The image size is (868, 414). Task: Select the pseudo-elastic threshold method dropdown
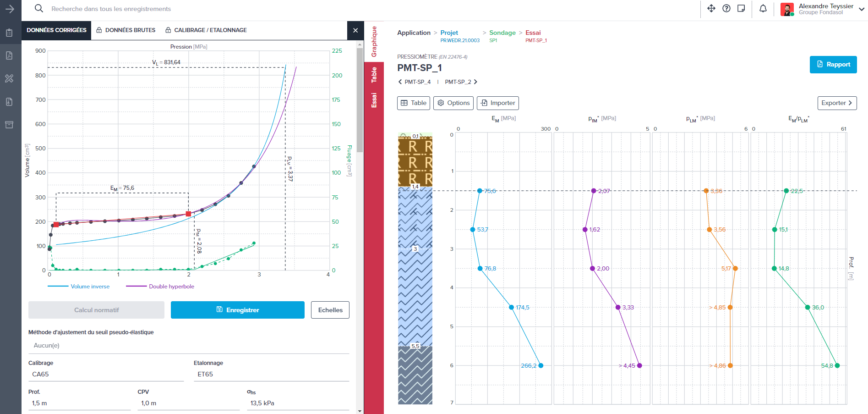point(188,346)
